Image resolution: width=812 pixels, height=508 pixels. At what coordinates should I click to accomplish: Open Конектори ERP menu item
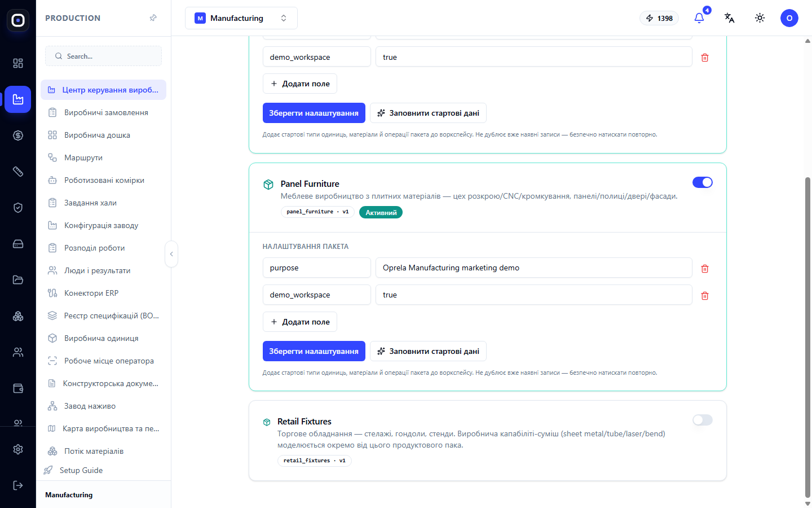(x=103, y=293)
